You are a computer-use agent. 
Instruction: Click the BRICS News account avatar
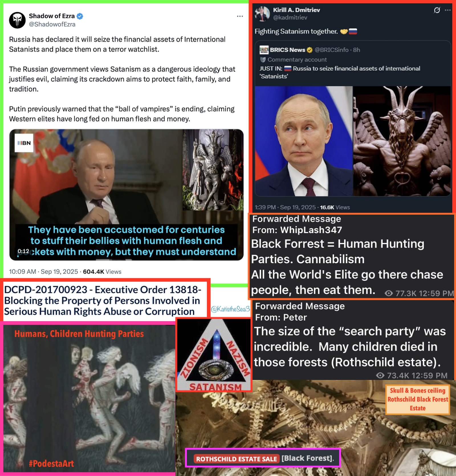[x=264, y=50]
